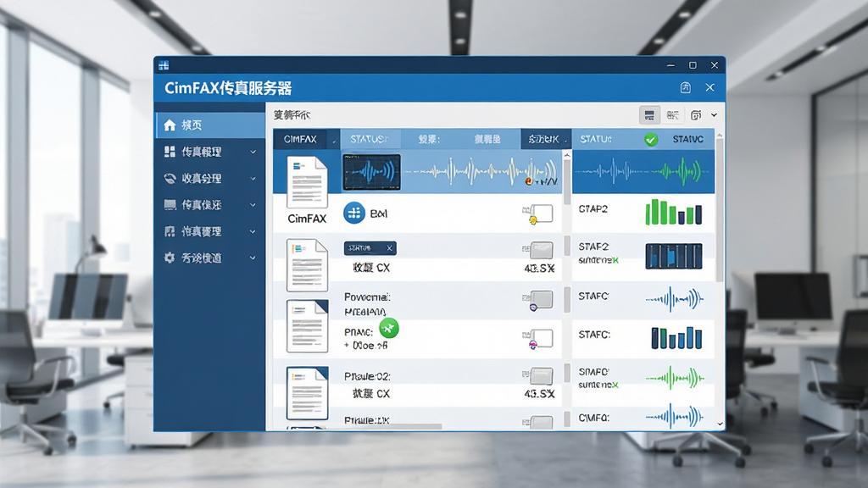The image size is (868, 488).
Task: Select the CIMFAX tab
Action: pyautogui.click(x=300, y=140)
